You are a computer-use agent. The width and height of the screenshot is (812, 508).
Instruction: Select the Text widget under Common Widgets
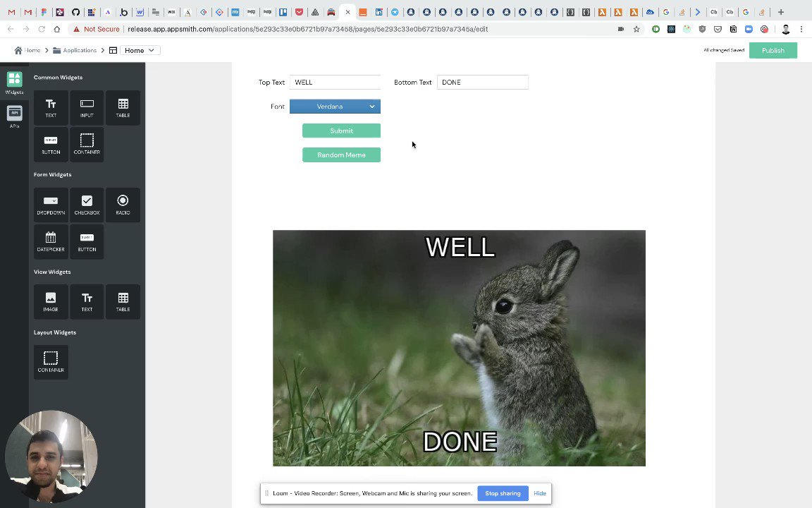(x=51, y=108)
